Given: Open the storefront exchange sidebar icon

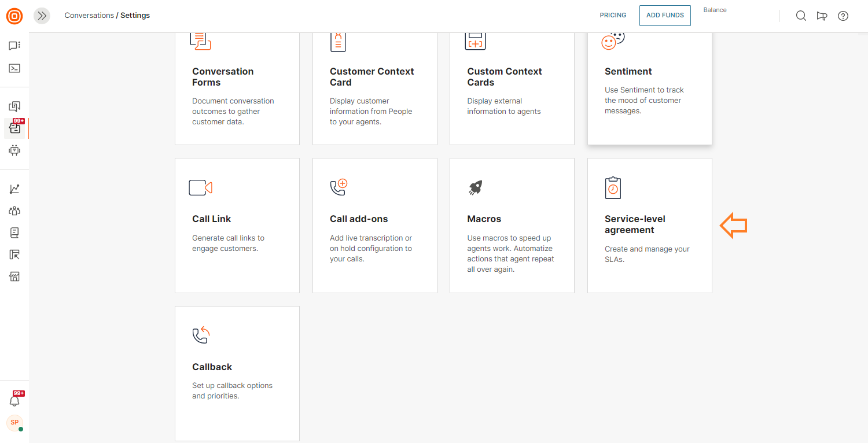Looking at the screenshot, I should [14, 276].
